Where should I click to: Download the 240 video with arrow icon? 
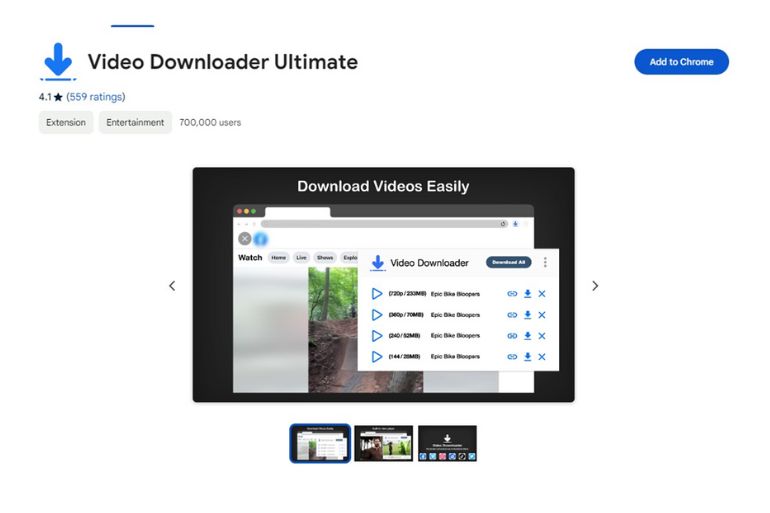pos(527,336)
